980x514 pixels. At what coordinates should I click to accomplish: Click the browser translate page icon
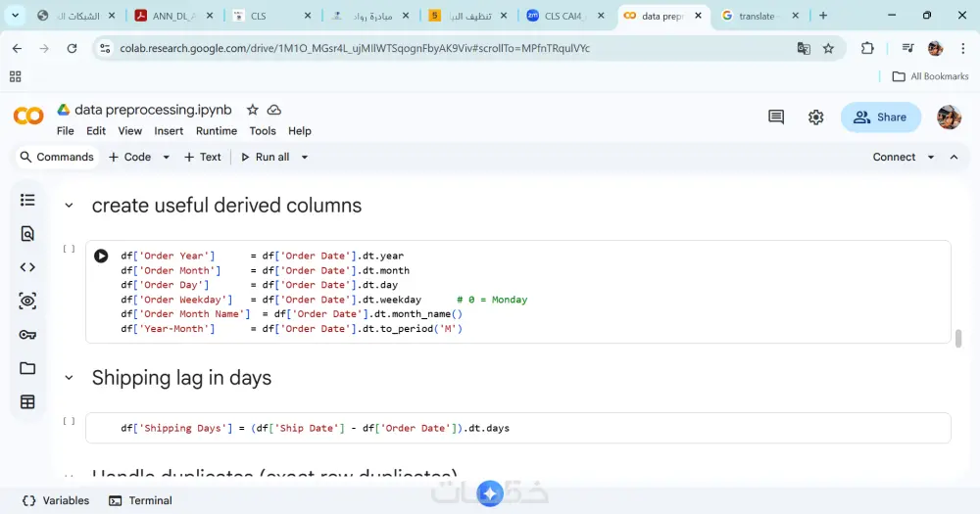pos(804,48)
